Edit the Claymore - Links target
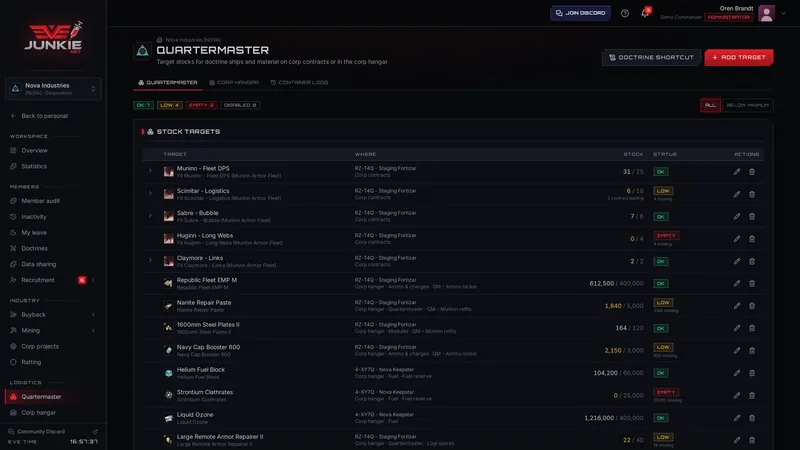The width and height of the screenshot is (800, 450). (x=737, y=261)
